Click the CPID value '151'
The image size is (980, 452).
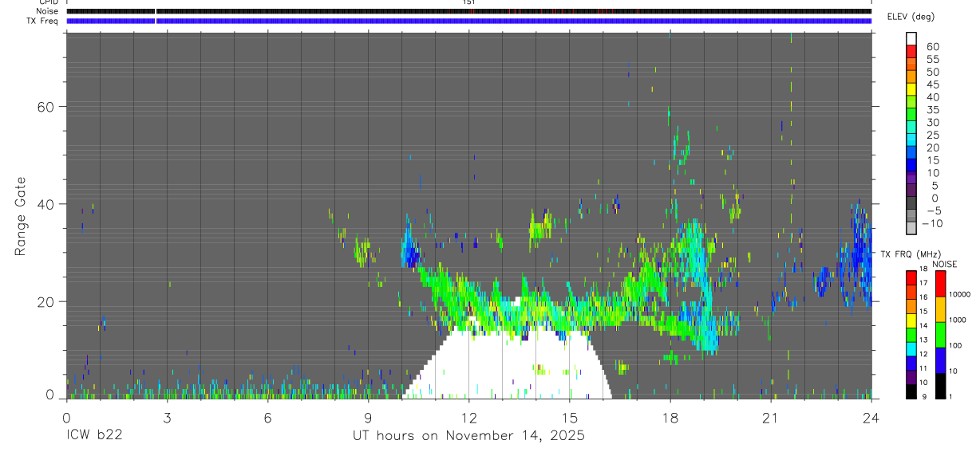tap(468, 2)
